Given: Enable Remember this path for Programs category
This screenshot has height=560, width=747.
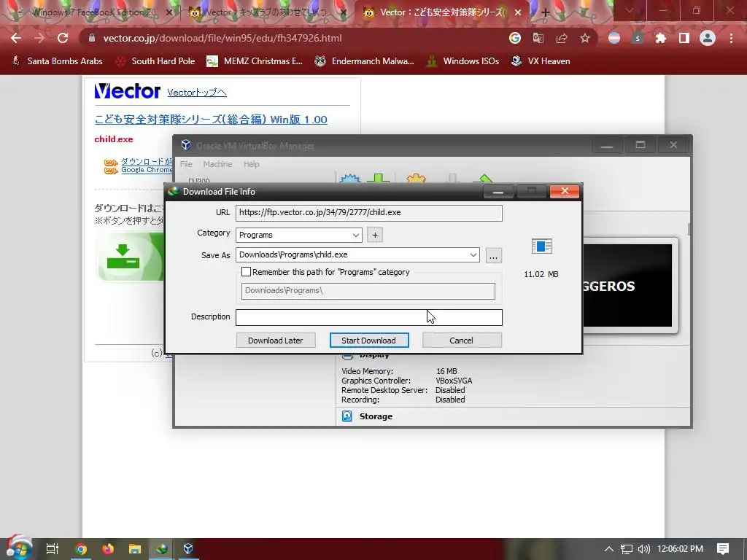Looking at the screenshot, I should coord(247,272).
